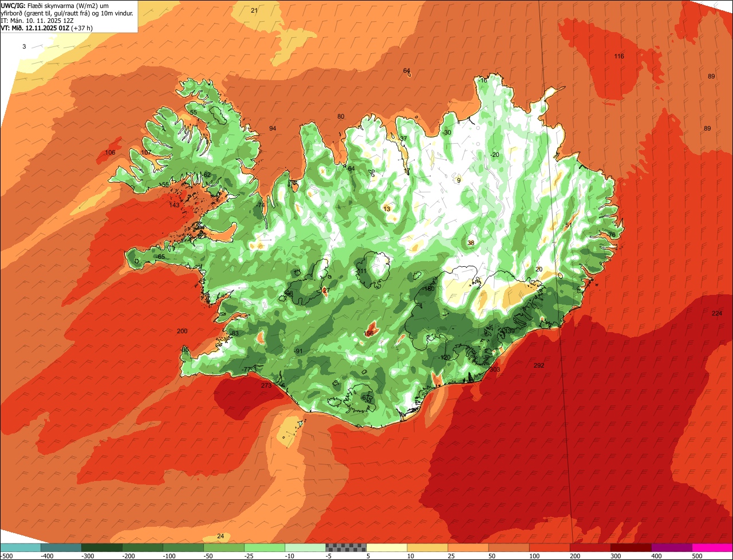Click the value 13 in north-central Iceland

[387, 209]
